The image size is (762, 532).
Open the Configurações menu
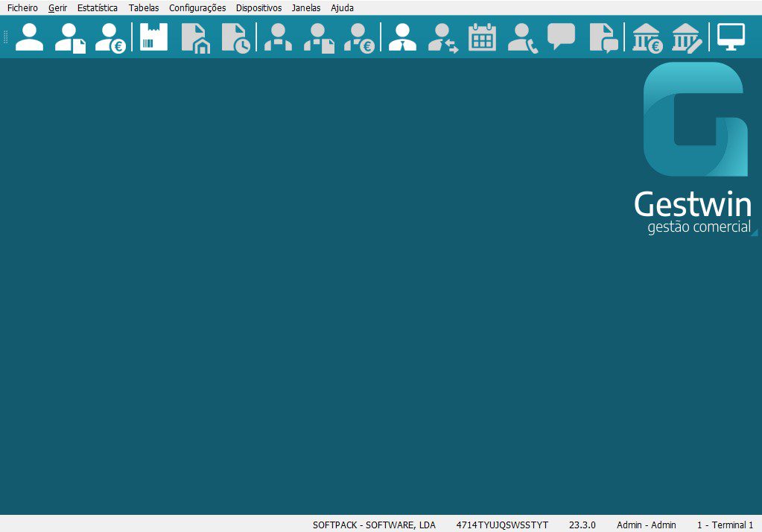(x=197, y=7)
